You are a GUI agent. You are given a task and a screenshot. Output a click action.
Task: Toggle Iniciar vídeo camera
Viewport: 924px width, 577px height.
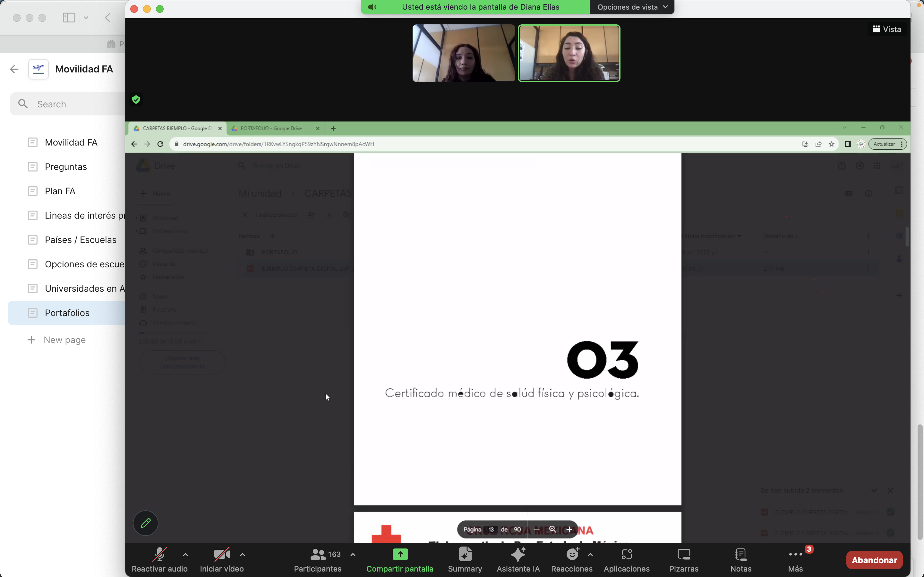pyautogui.click(x=221, y=559)
